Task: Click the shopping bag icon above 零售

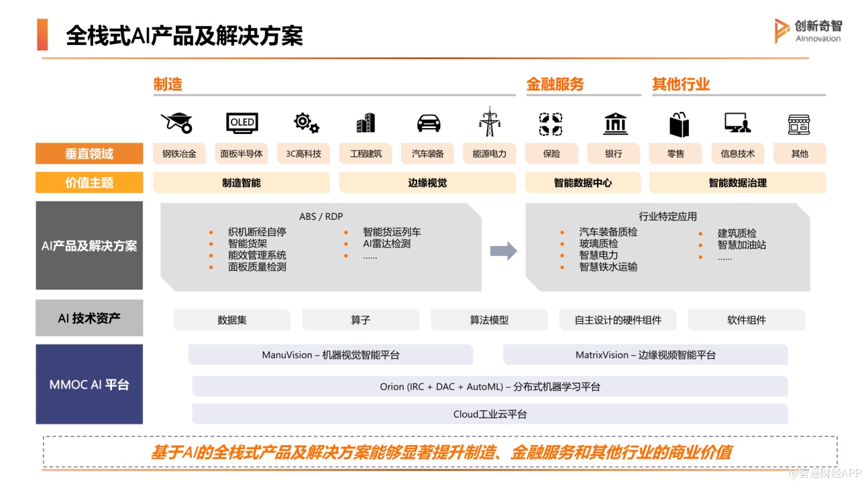Action: pos(679,124)
